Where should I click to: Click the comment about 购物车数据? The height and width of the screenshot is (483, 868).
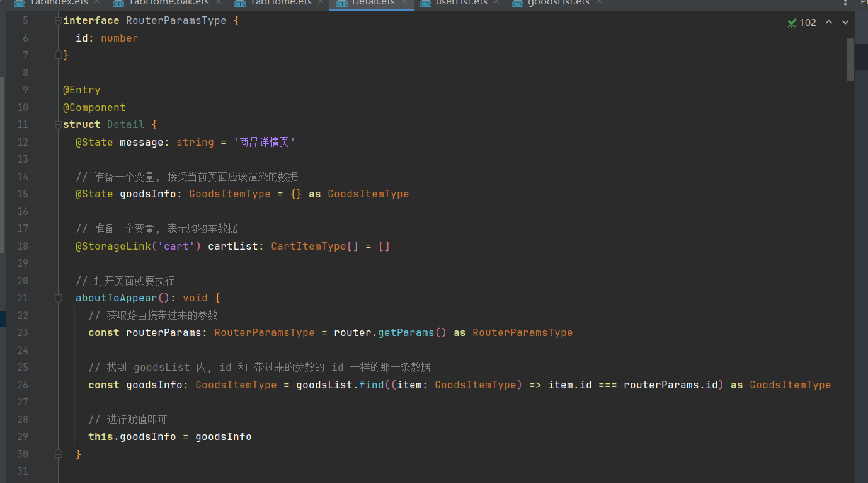[157, 228]
